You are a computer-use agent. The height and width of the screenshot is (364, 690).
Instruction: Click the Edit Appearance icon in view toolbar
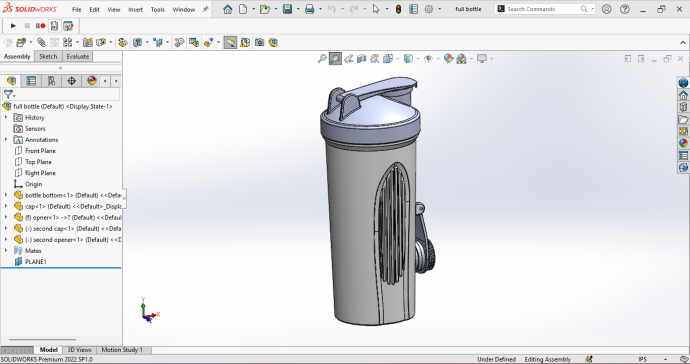point(448,59)
